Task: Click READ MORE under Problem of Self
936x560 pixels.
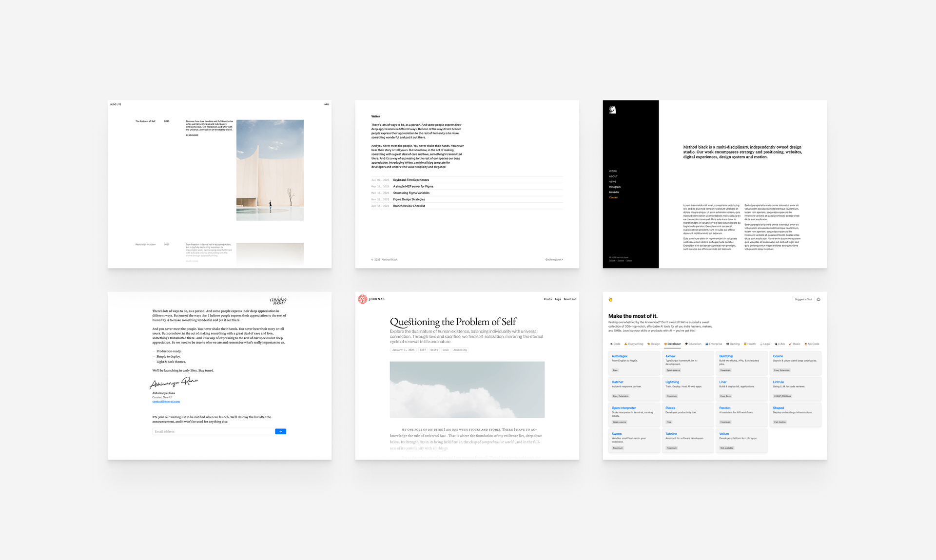Action: coord(192,135)
